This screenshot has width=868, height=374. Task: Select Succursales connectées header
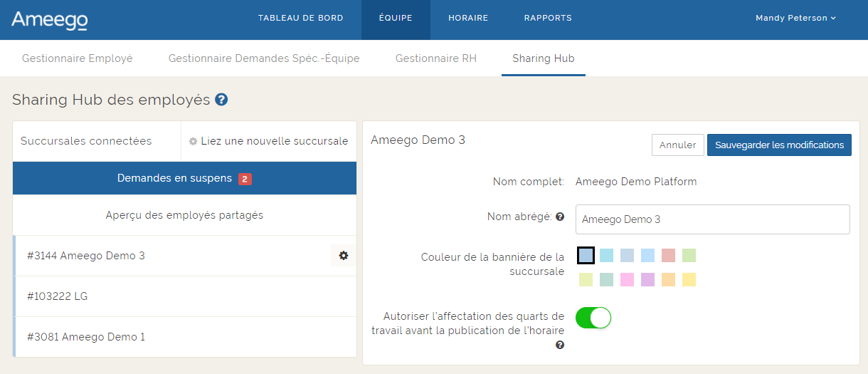click(x=86, y=141)
